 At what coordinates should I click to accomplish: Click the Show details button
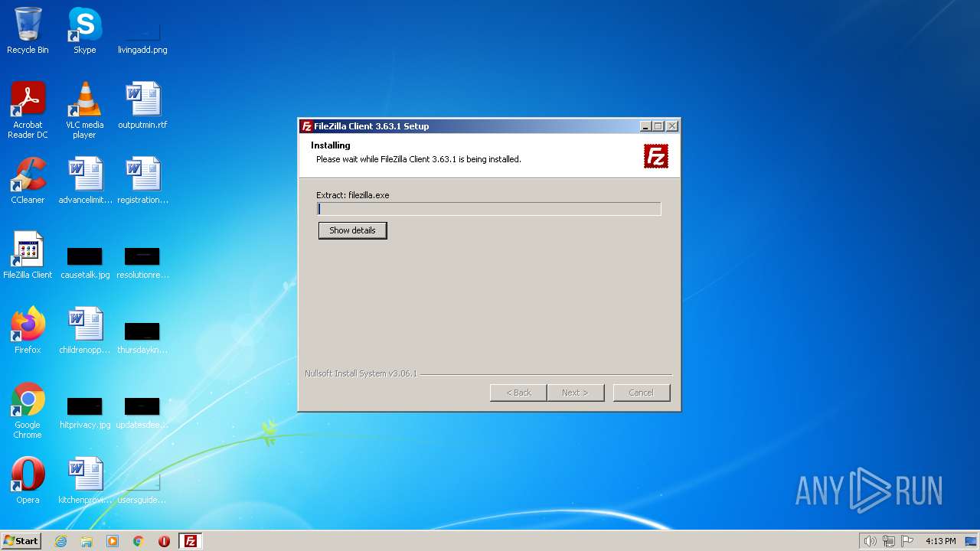tap(352, 230)
